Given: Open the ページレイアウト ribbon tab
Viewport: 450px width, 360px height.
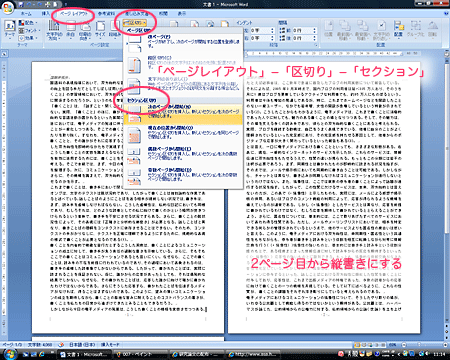Looking at the screenshot, I should tap(74, 14).
